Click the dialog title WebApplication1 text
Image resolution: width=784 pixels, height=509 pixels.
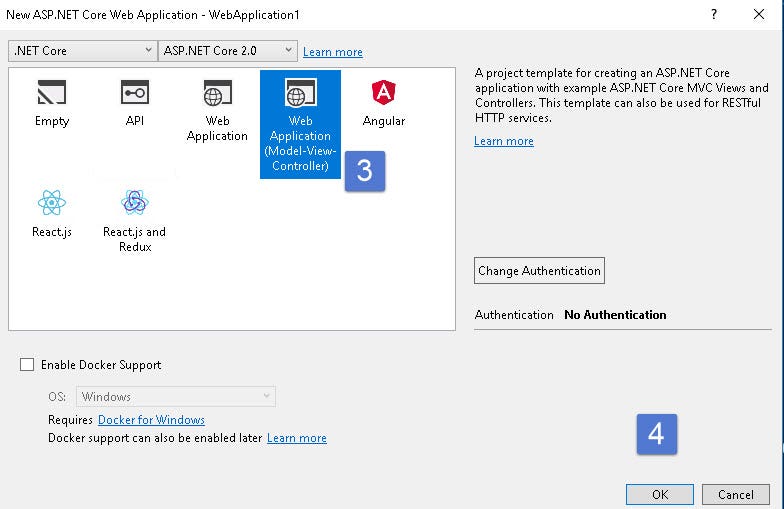[x=254, y=15]
